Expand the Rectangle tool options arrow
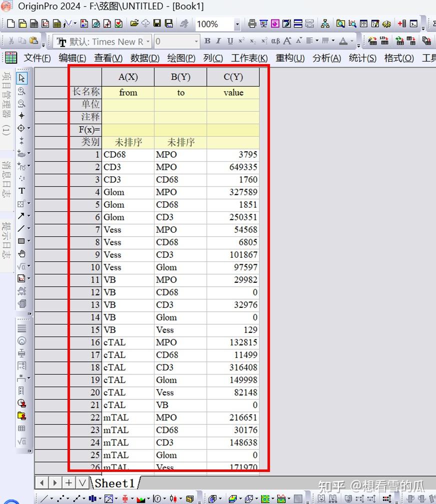 pyautogui.click(x=29, y=241)
